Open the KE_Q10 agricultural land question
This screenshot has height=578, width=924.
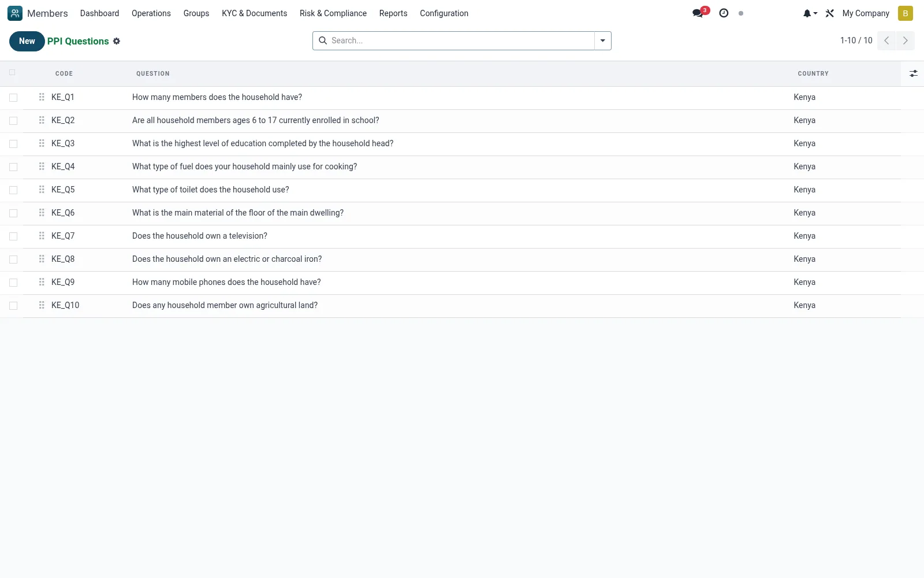click(225, 305)
